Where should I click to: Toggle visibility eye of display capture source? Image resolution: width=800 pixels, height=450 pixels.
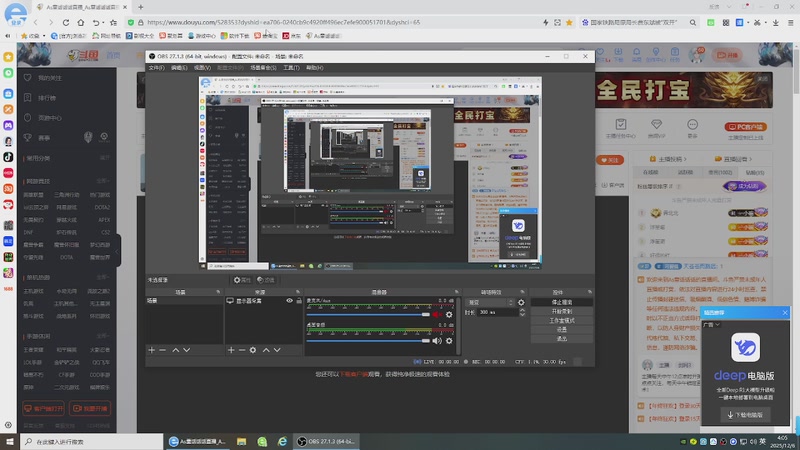tap(290, 300)
